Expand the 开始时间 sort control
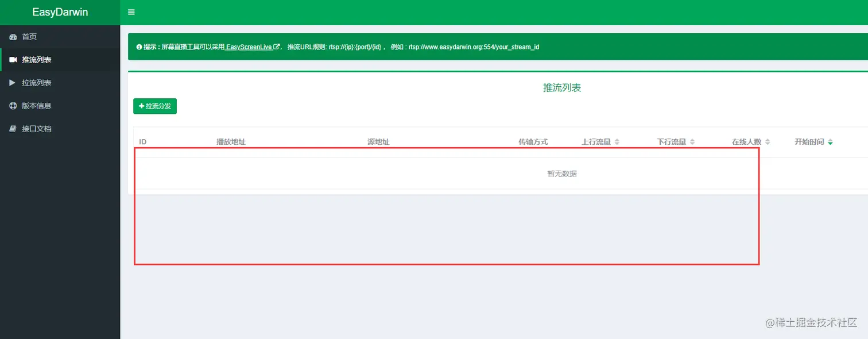 [x=830, y=141]
